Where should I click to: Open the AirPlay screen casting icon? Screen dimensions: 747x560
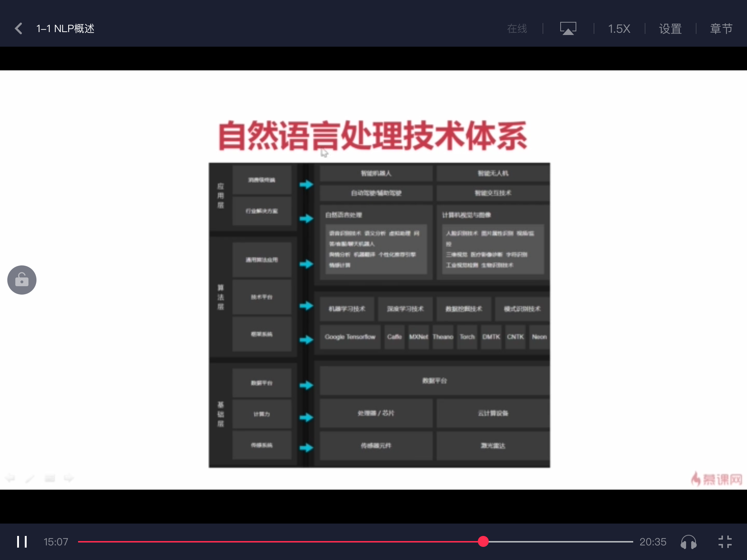pyautogui.click(x=568, y=28)
